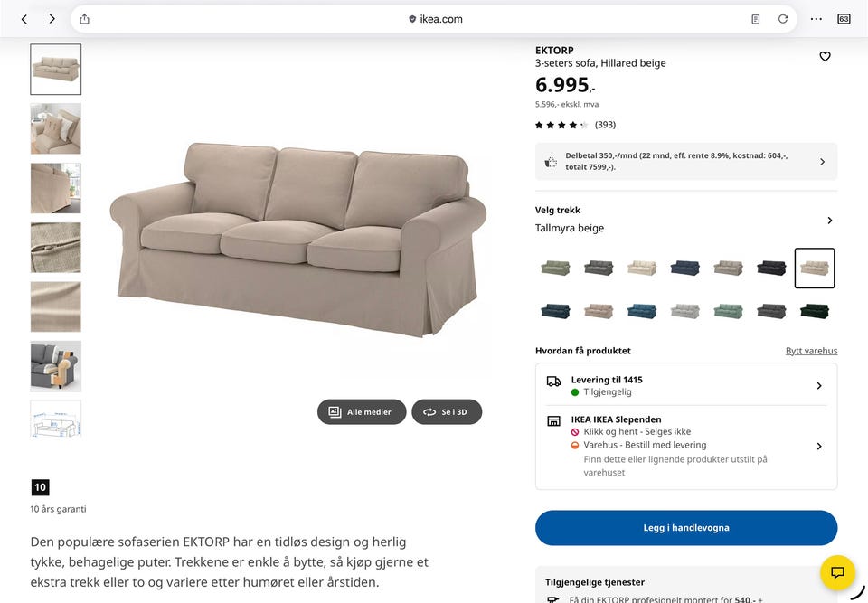Click Legg i handlevogna button
This screenshot has height=603, width=868.
pyautogui.click(x=686, y=528)
